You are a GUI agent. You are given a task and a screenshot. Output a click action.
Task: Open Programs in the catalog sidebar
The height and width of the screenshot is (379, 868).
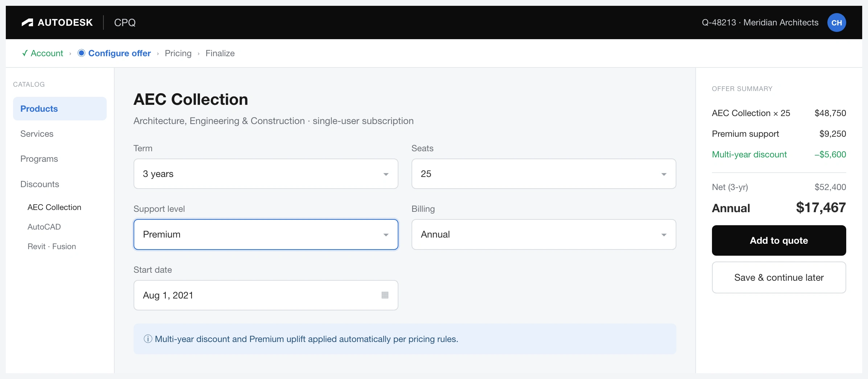point(60,159)
